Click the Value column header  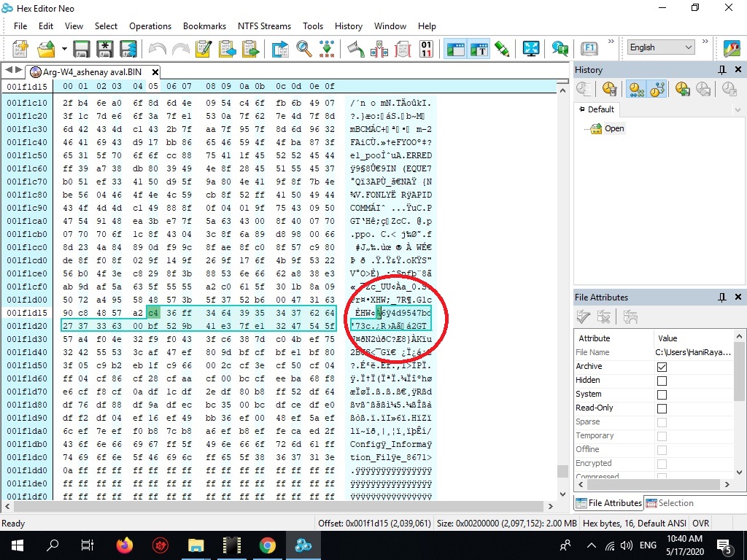click(x=694, y=338)
